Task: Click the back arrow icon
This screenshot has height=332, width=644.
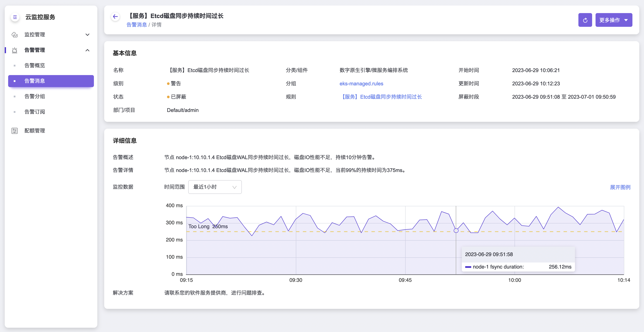Action: coord(115,17)
